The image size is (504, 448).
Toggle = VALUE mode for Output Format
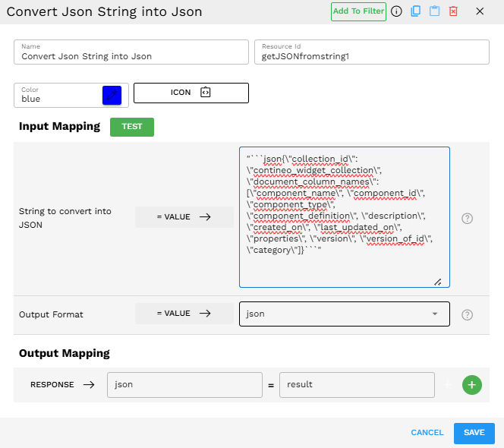coord(184,314)
